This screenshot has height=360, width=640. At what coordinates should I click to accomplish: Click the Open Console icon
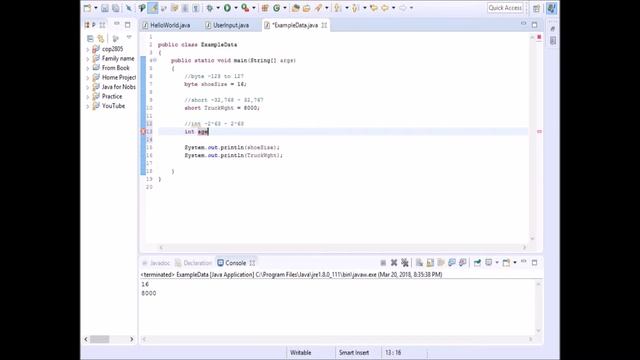point(506,263)
